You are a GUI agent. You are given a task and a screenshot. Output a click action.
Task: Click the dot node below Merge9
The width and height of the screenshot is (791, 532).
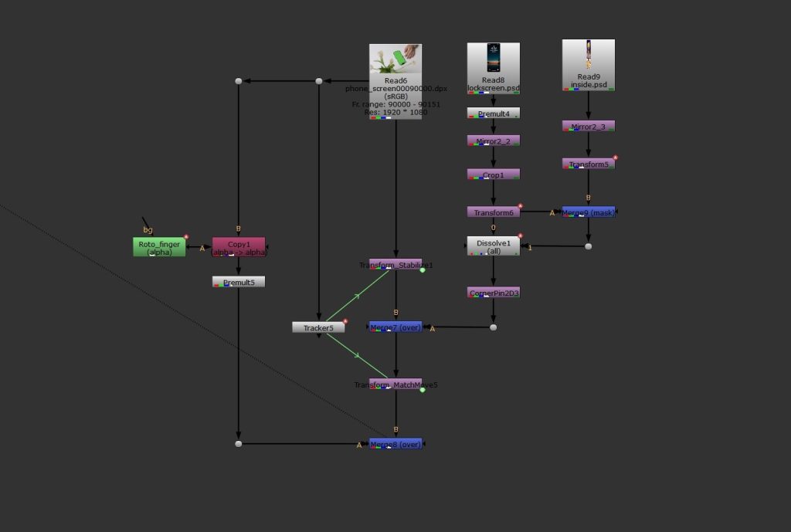pyautogui.click(x=588, y=246)
